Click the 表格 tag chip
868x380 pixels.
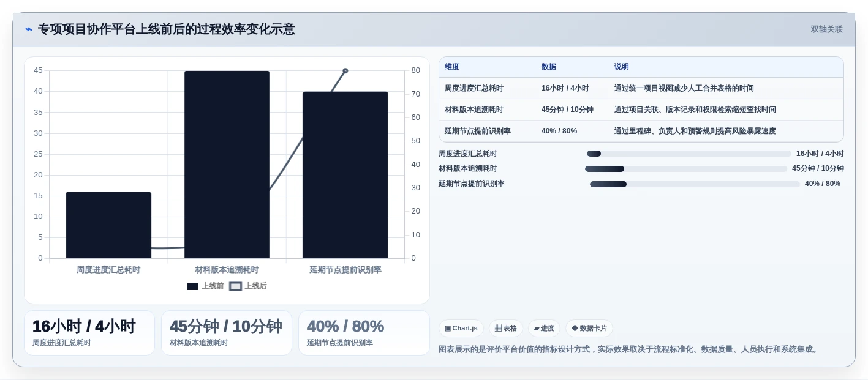(x=506, y=329)
